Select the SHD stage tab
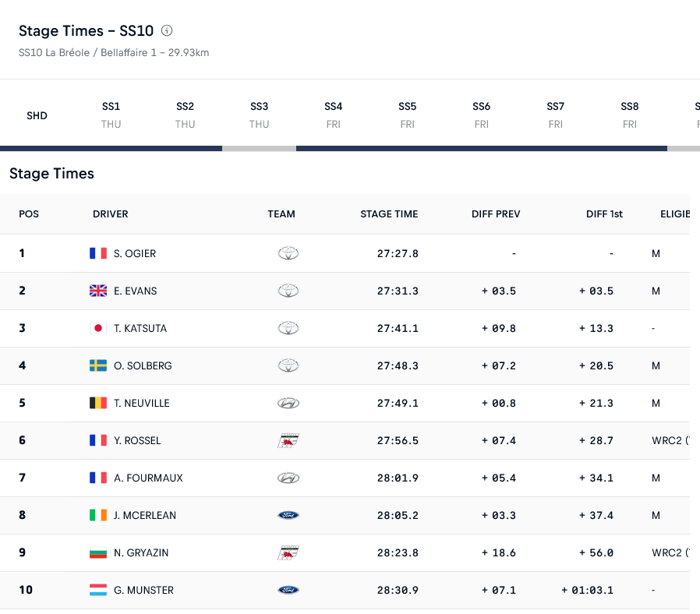 click(37, 115)
